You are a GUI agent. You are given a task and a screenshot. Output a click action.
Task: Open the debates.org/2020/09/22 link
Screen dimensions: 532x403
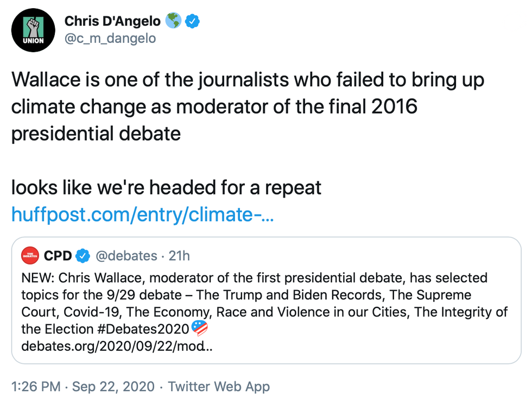pyautogui.click(x=117, y=345)
